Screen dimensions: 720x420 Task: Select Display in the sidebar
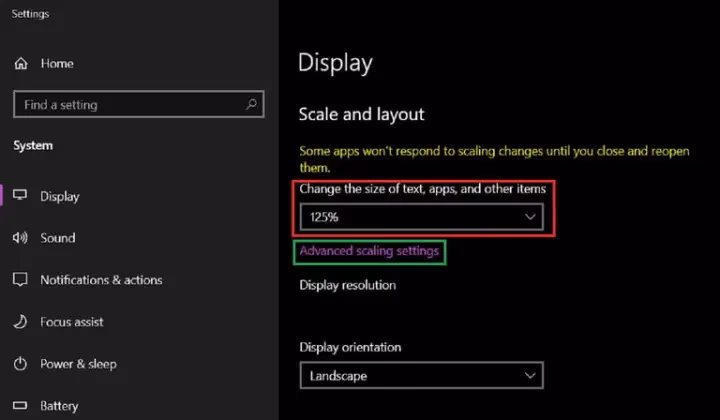pos(60,196)
